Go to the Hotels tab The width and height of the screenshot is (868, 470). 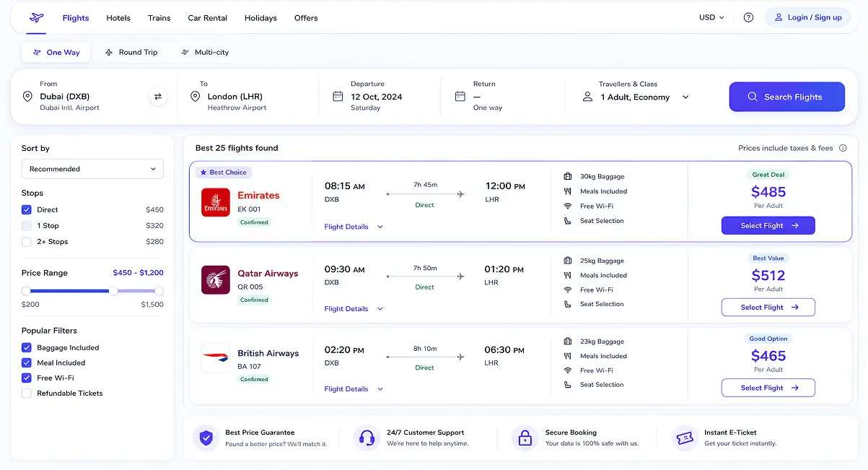click(x=118, y=18)
